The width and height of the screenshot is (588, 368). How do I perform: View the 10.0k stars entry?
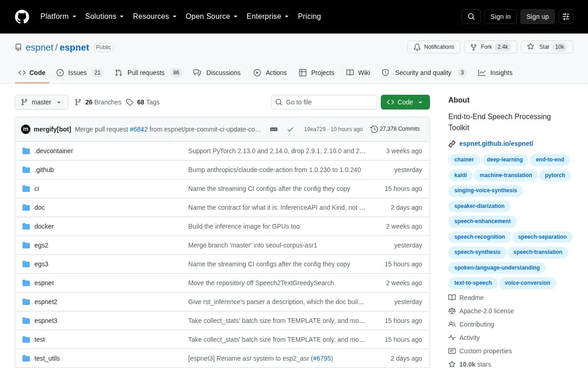[469, 364]
